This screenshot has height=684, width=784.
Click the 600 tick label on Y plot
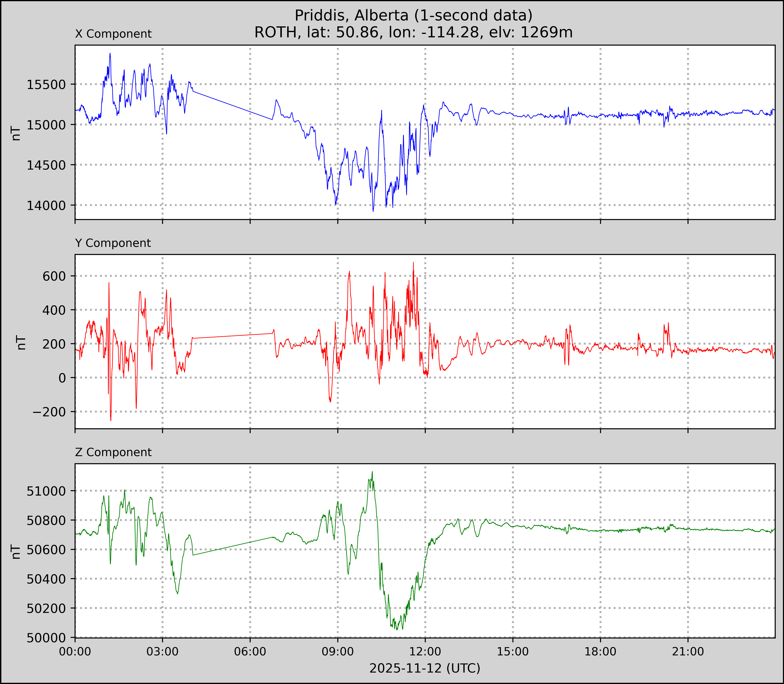54,276
